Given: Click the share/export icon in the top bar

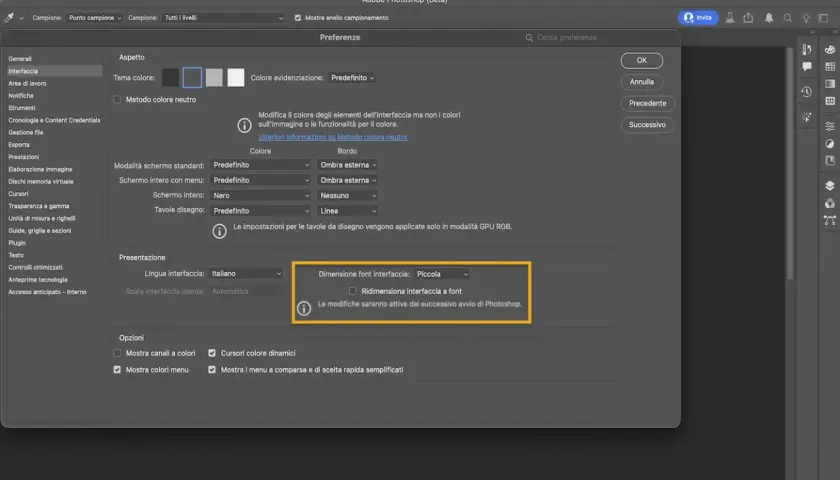Looking at the screenshot, I should coord(748,18).
